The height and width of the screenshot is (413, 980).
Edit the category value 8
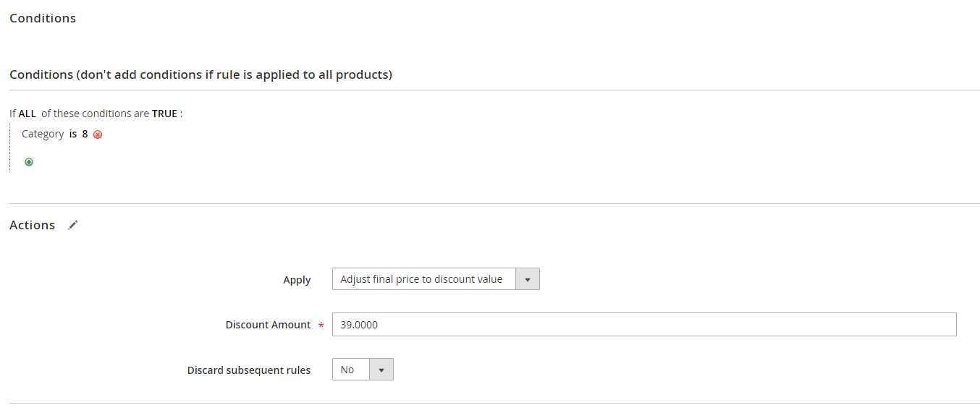85,134
